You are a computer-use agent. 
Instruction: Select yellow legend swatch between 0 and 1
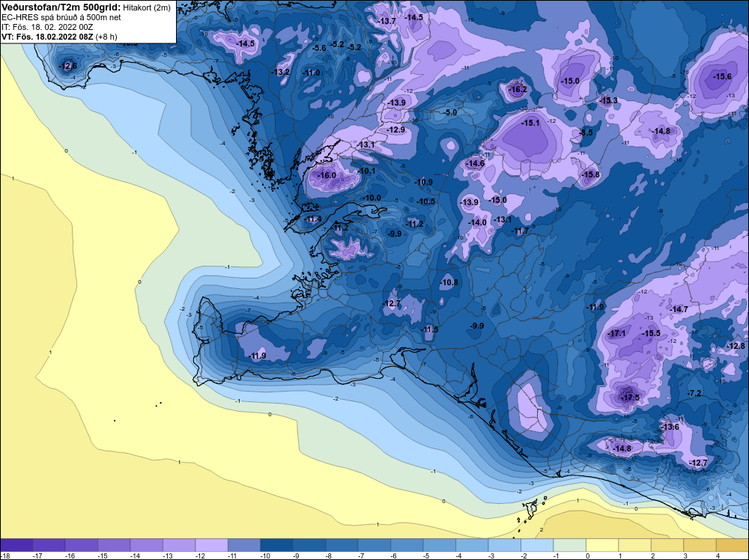pyautogui.click(x=602, y=545)
